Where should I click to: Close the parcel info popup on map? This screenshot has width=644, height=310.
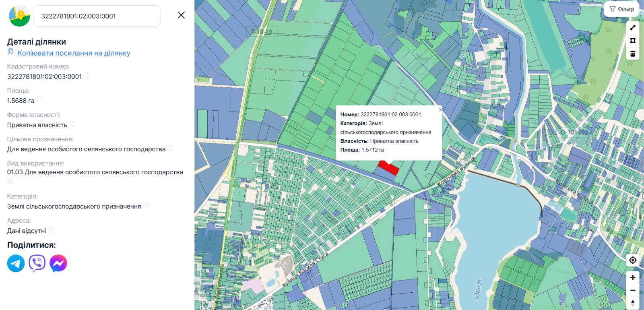(x=440, y=110)
